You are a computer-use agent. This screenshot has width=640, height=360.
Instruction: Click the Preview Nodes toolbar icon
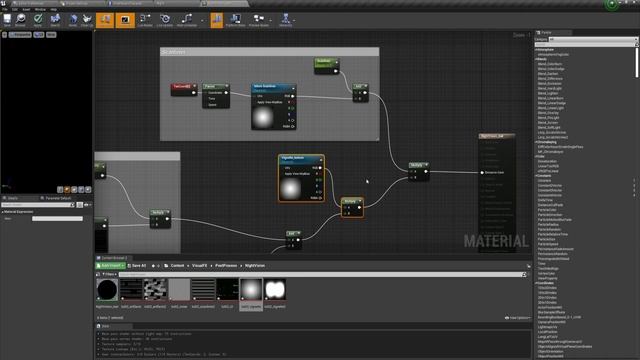click(x=259, y=20)
